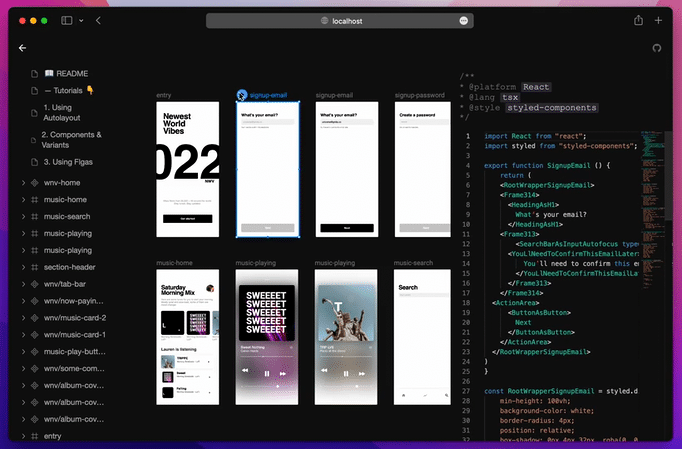The width and height of the screenshot is (682, 449).
Task: Click the browser Share icon
Action: [638, 20]
